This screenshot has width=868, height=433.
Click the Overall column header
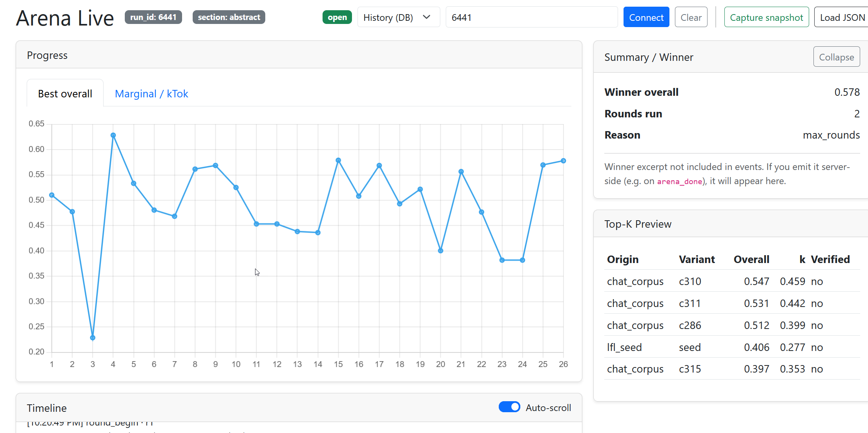tap(751, 259)
